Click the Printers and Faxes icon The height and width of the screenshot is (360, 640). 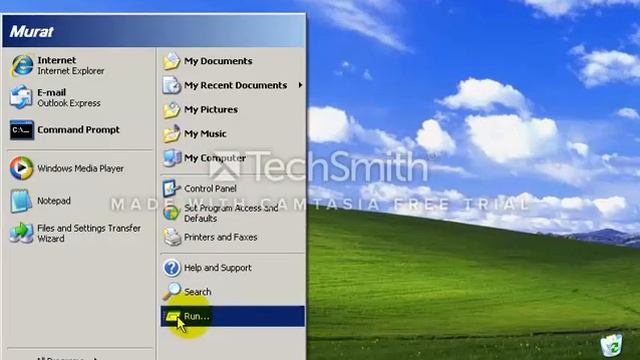tap(172, 237)
